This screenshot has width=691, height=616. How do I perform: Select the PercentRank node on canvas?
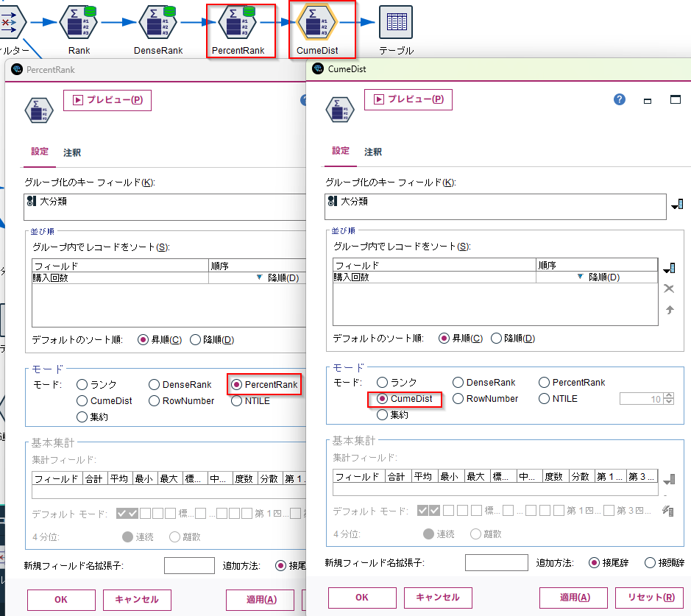[238, 22]
